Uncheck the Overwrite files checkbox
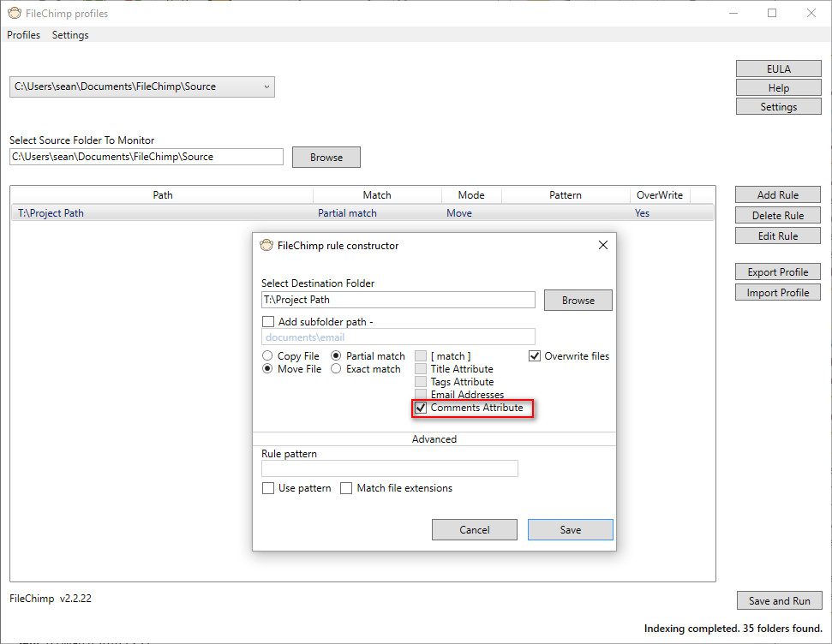Viewport: 832px width, 644px height. 535,356
